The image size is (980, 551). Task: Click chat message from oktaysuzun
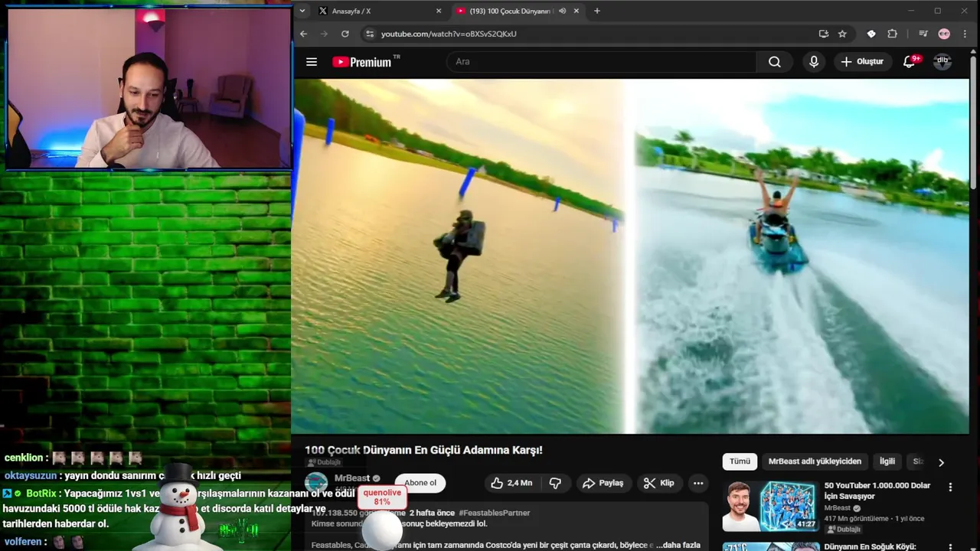click(122, 475)
